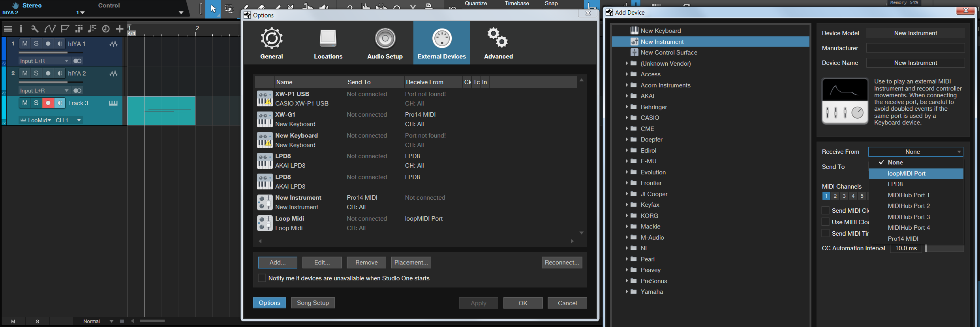Image resolution: width=980 pixels, height=327 pixels.
Task: Open the External Devices page
Action: (x=442, y=43)
